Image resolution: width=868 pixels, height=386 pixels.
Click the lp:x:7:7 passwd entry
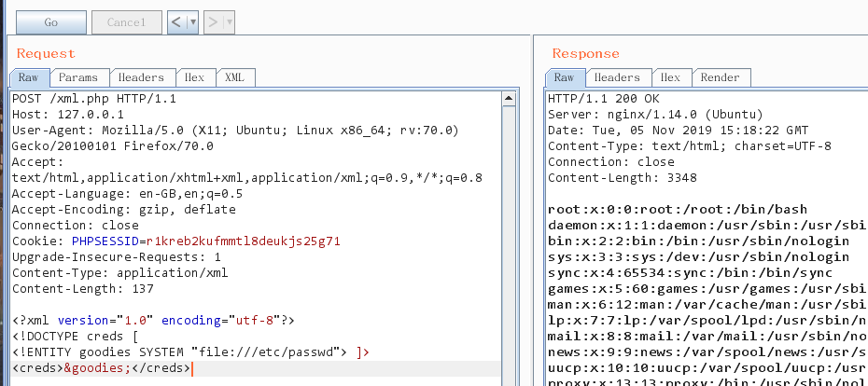pyautogui.click(x=707, y=320)
